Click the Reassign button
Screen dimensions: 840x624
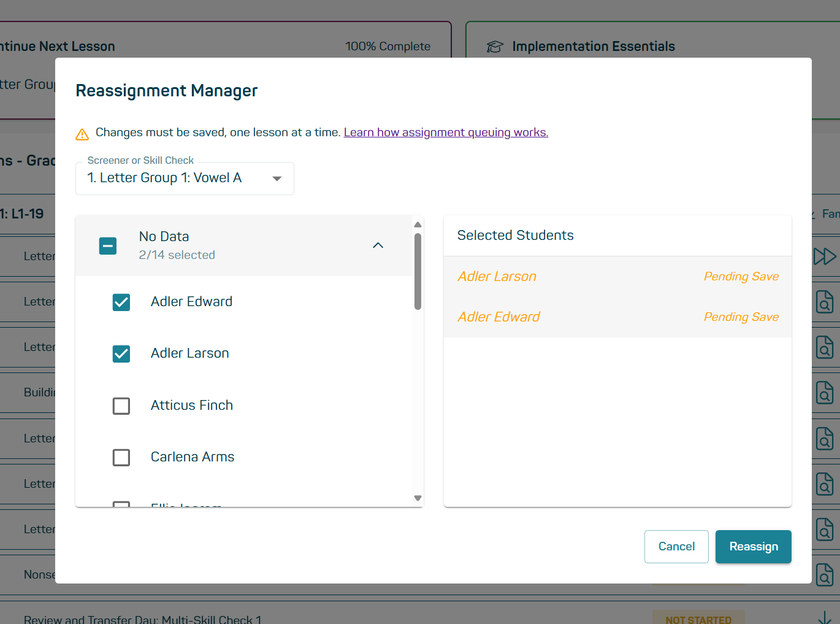[753, 547]
